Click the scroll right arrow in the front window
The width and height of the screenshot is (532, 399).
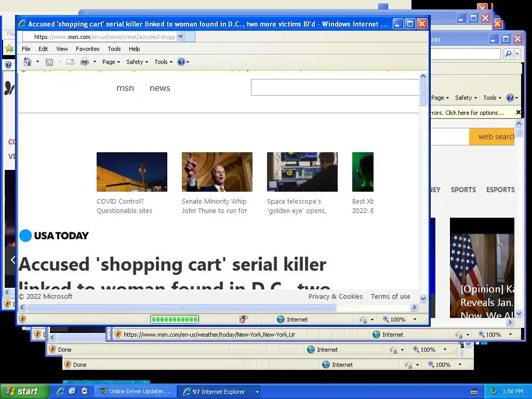(x=414, y=308)
